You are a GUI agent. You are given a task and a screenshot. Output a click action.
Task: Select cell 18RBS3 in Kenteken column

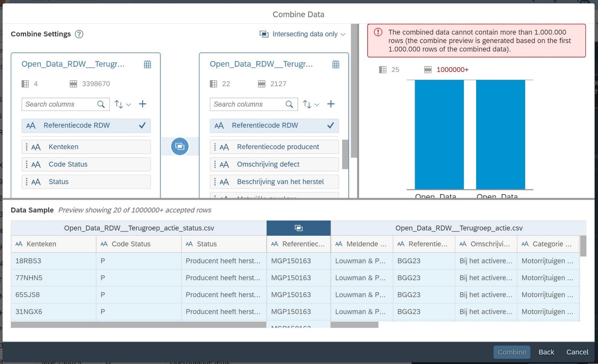pyautogui.click(x=53, y=261)
